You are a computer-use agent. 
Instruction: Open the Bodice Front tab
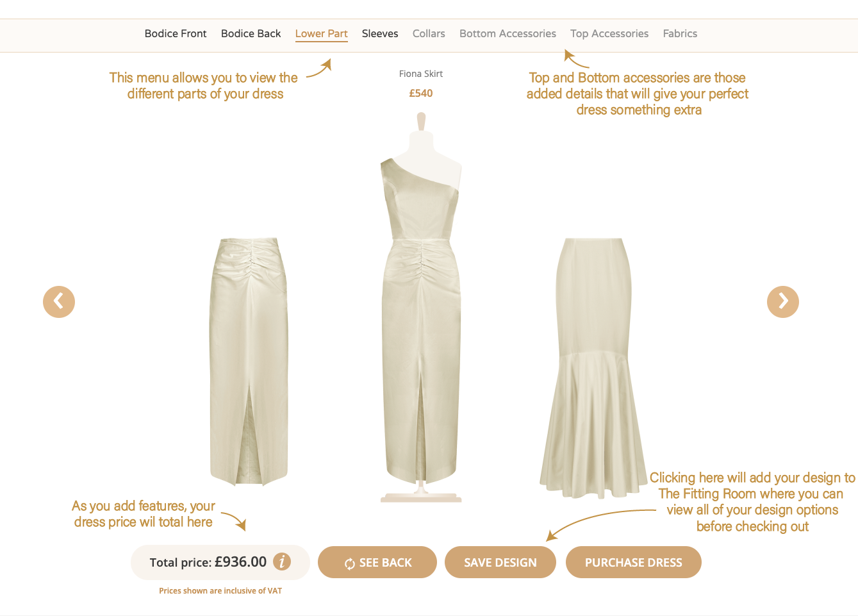pyautogui.click(x=176, y=33)
